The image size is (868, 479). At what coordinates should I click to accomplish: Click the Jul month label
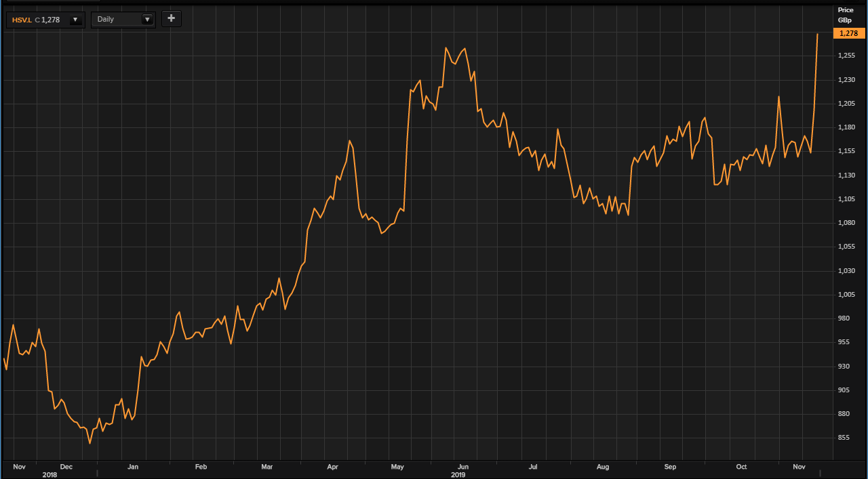(x=533, y=467)
